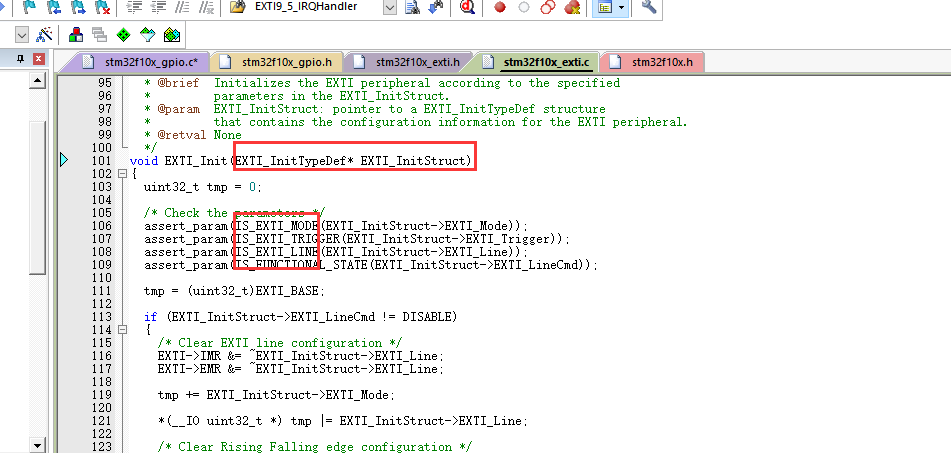Go to previous bookmark

click(x=53, y=7)
